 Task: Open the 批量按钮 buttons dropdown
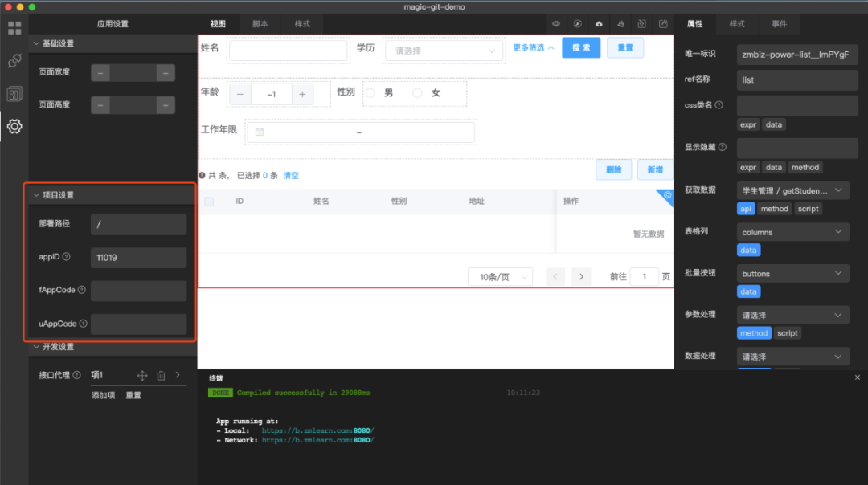pyautogui.click(x=792, y=274)
